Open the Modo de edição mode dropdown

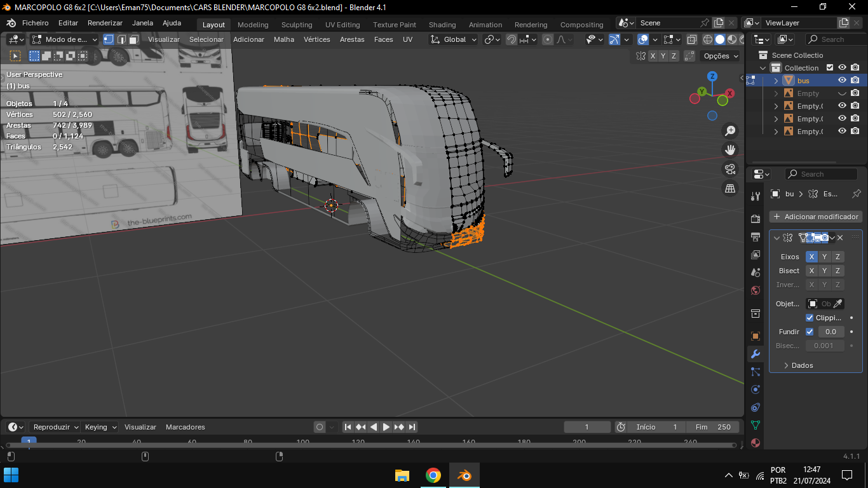(x=65, y=39)
